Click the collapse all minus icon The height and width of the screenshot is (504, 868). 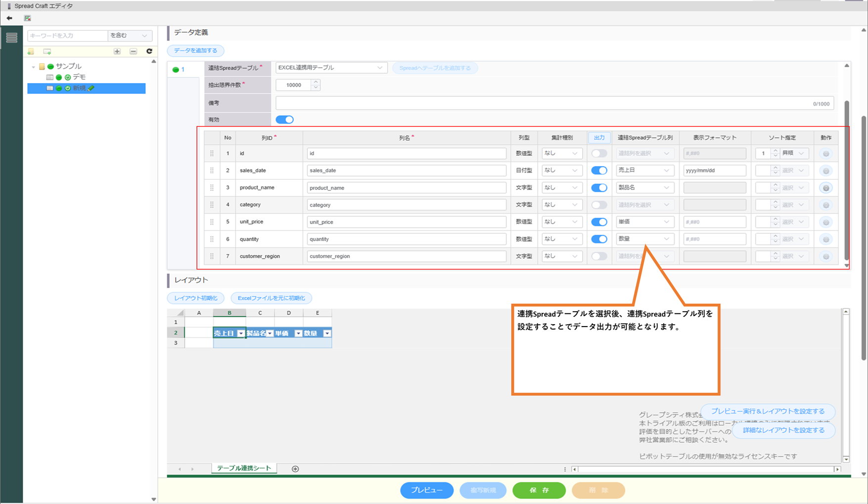[x=134, y=51]
